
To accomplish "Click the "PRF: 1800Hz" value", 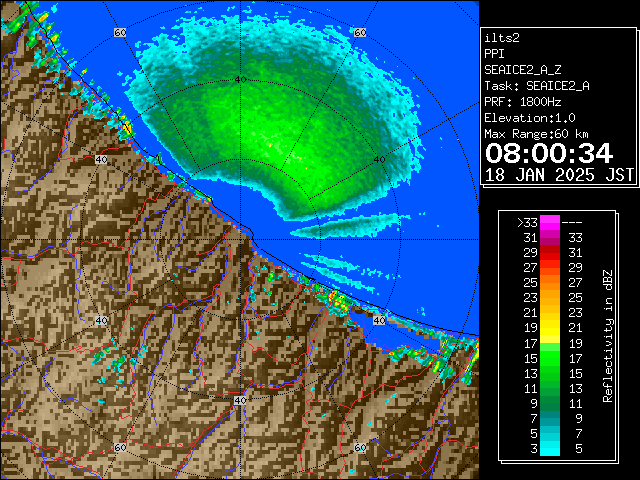I will (522, 102).
